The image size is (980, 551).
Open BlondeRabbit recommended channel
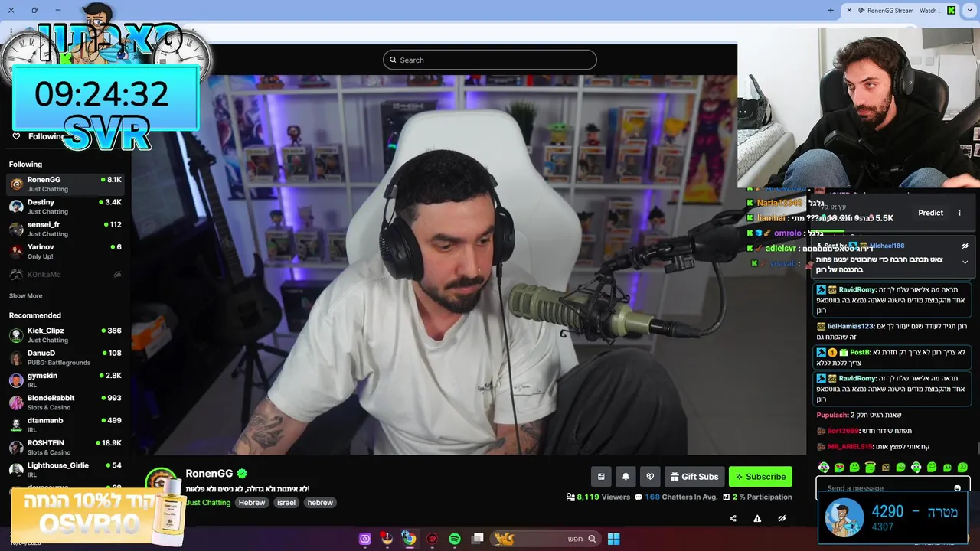(65, 403)
